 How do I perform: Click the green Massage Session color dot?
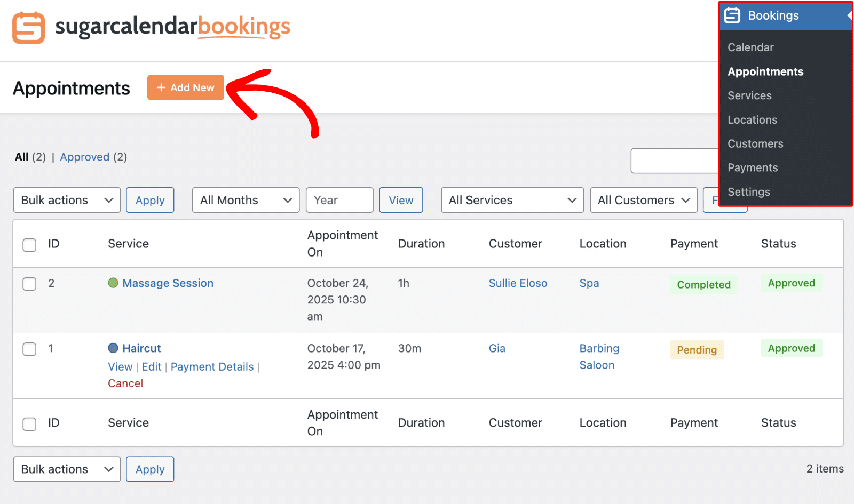point(113,283)
